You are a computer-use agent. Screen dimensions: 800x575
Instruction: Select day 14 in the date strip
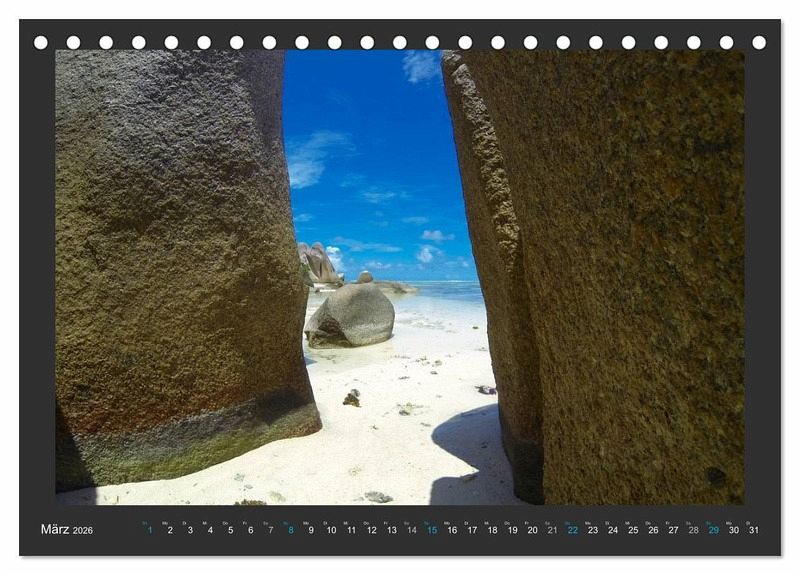click(x=411, y=529)
